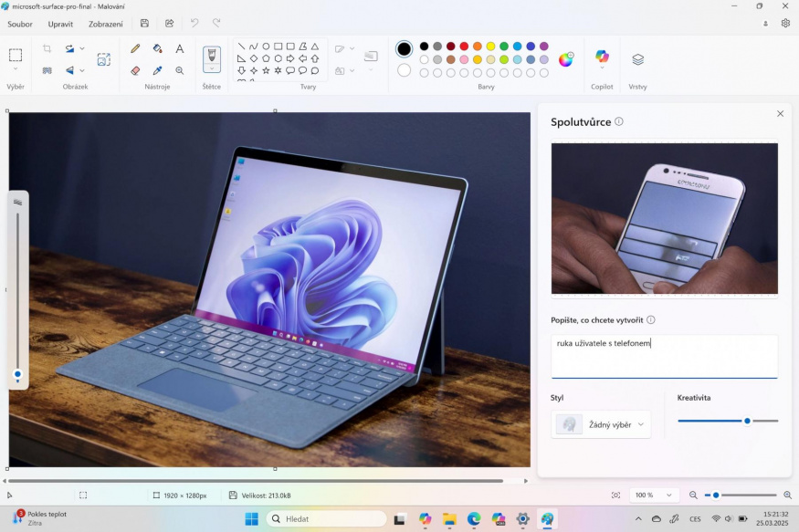Viewport: 799px width, 532px height.
Task: Choose the Text tool
Action: pyautogui.click(x=180, y=48)
